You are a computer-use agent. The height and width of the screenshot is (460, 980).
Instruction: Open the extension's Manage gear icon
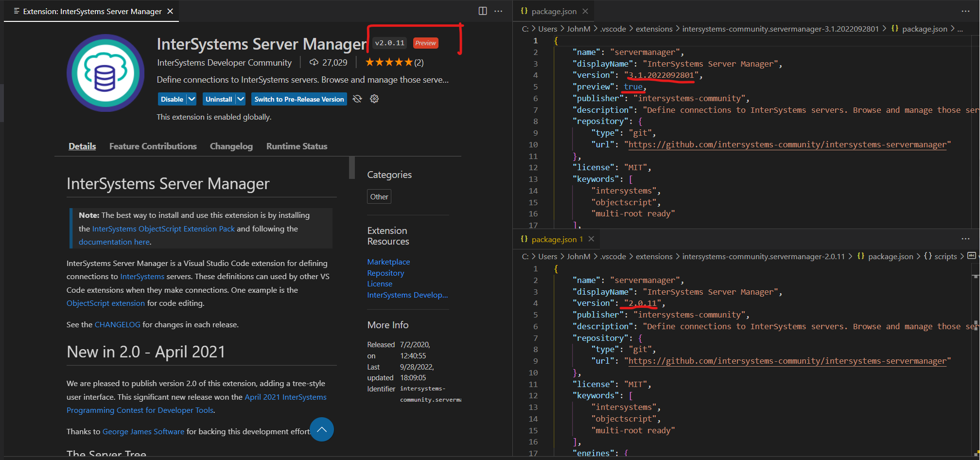coord(374,99)
